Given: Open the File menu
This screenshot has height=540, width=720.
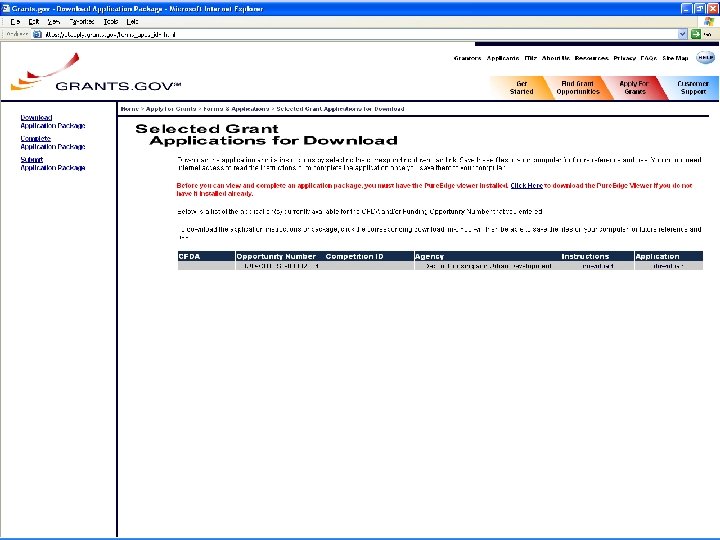Looking at the screenshot, I should coord(15,22).
